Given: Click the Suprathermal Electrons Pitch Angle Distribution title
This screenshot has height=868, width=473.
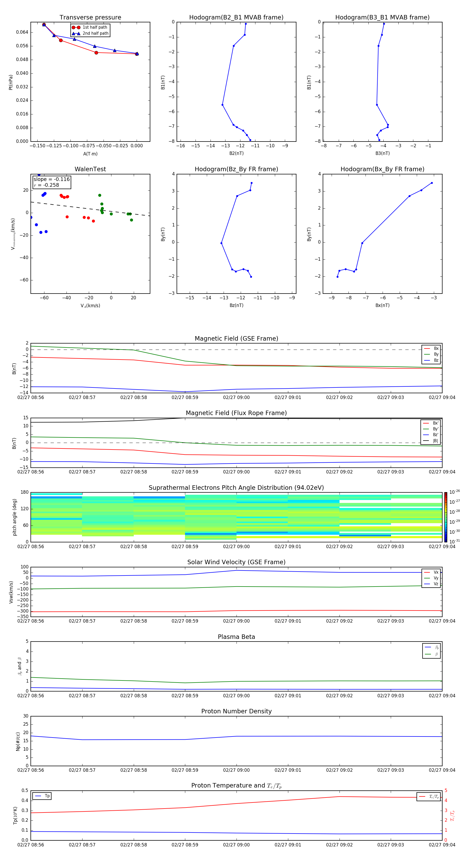Looking at the screenshot, I should pos(236,488).
